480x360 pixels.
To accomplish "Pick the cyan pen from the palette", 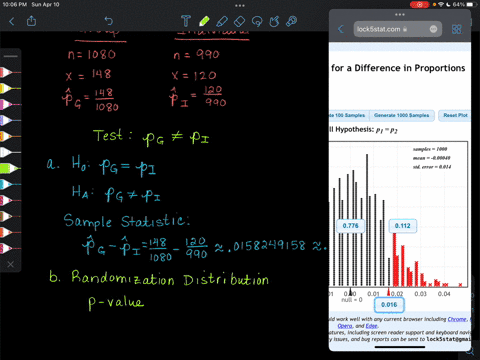I will (10, 184).
